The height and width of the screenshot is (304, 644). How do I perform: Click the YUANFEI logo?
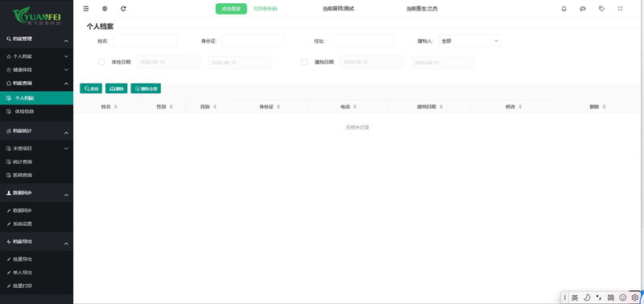pyautogui.click(x=36, y=16)
